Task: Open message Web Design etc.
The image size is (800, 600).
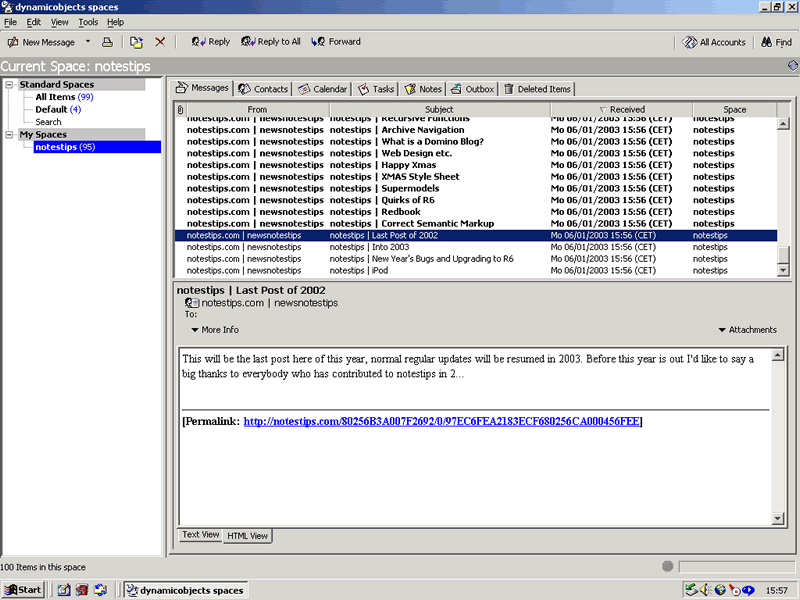Action: pos(476,154)
